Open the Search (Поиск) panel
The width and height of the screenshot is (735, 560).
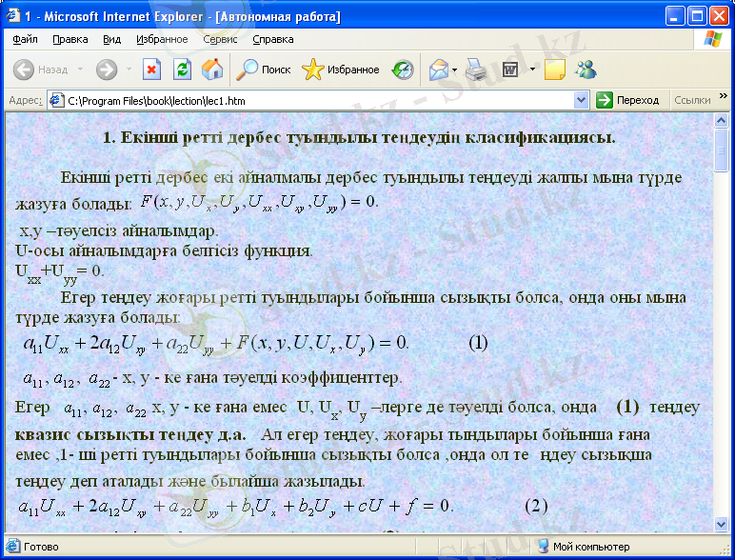coord(264,70)
